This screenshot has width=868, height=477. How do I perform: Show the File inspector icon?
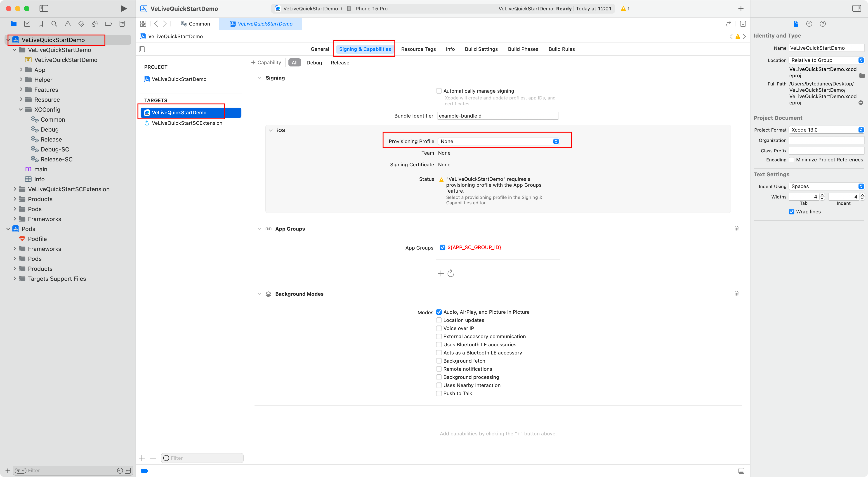point(796,24)
